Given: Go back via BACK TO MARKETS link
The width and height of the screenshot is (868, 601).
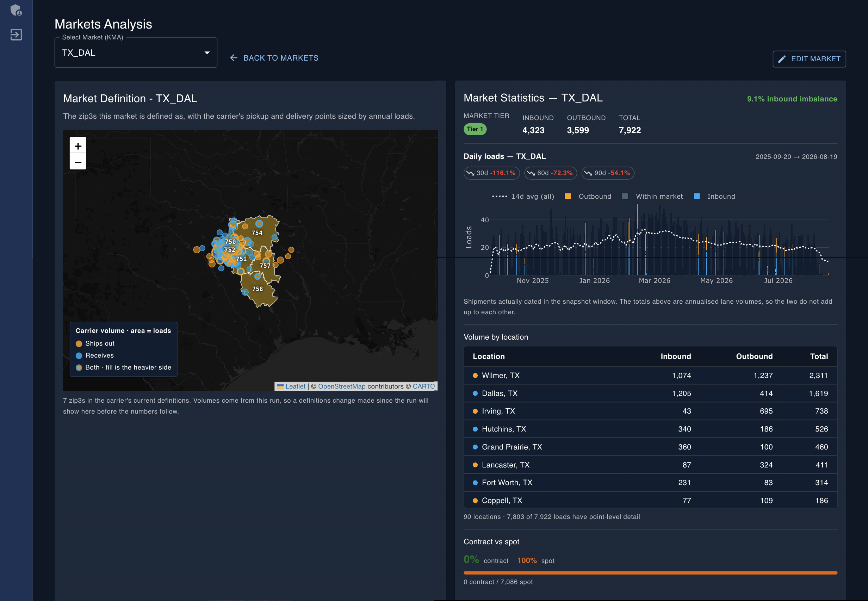Looking at the screenshot, I should click(x=274, y=58).
